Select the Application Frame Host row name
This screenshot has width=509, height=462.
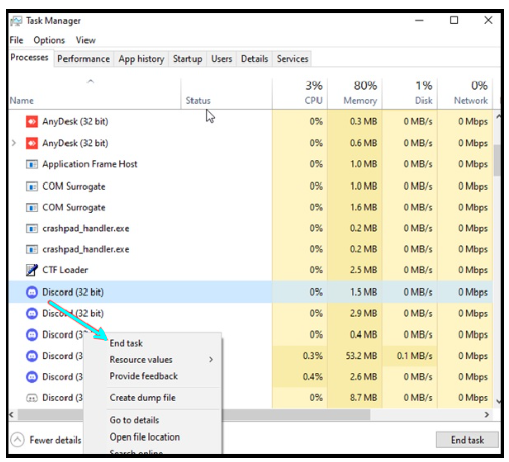tap(90, 164)
